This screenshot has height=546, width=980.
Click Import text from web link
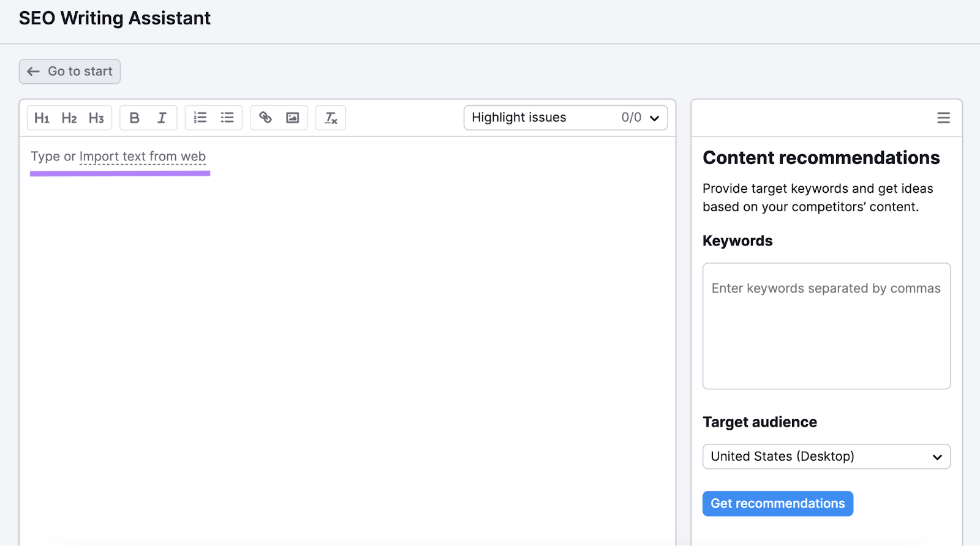click(x=143, y=157)
